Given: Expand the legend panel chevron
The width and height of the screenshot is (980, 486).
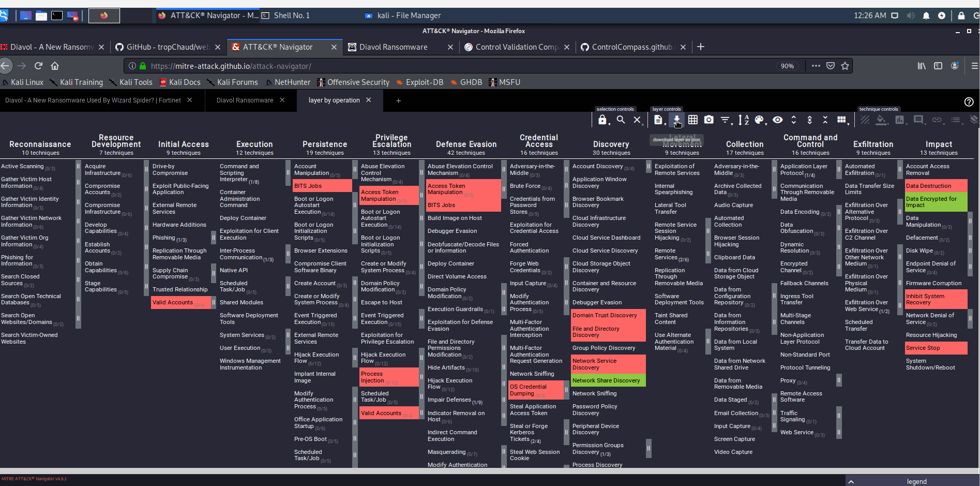Looking at the screenshot, I should pyautogui.click(x=851, y=481).
